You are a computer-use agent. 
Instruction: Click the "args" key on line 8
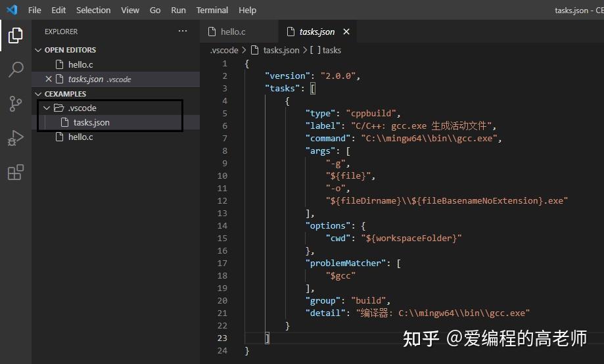pyautogui.click(x=320, y=151)
